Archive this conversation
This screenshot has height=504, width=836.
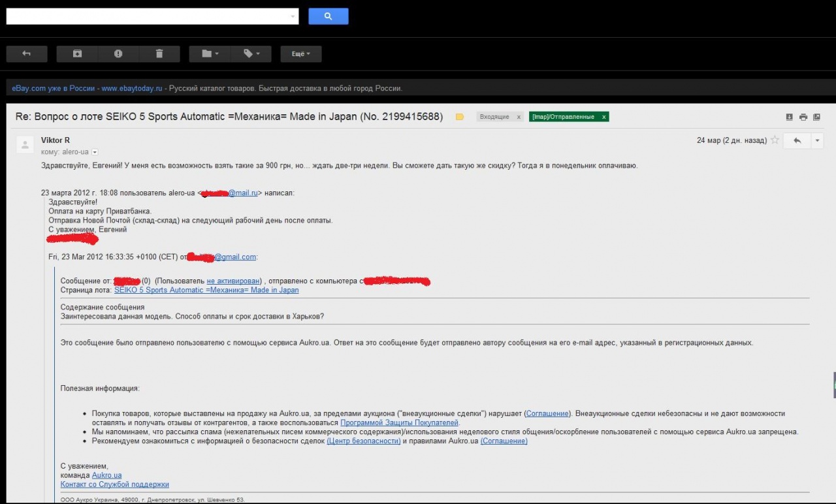(77, 54)
